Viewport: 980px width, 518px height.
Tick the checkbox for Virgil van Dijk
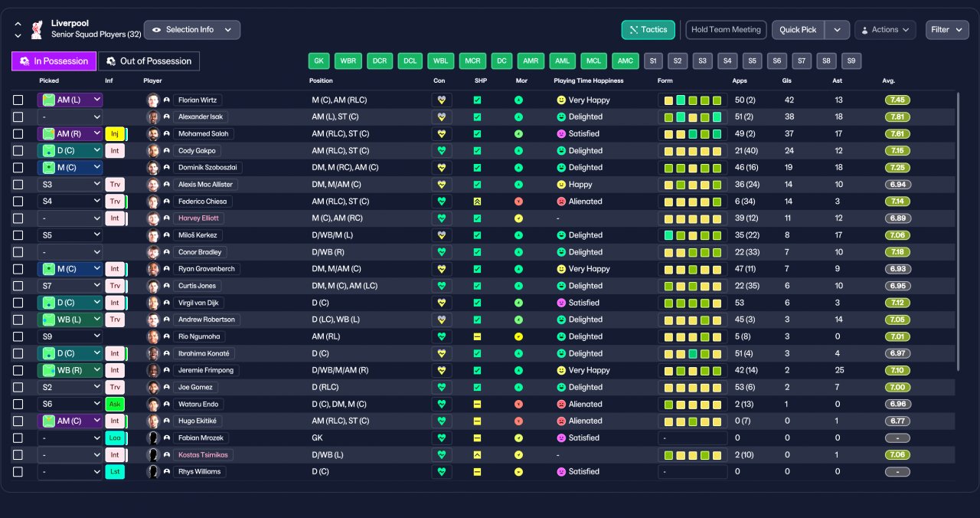click(x=18, y=303)
